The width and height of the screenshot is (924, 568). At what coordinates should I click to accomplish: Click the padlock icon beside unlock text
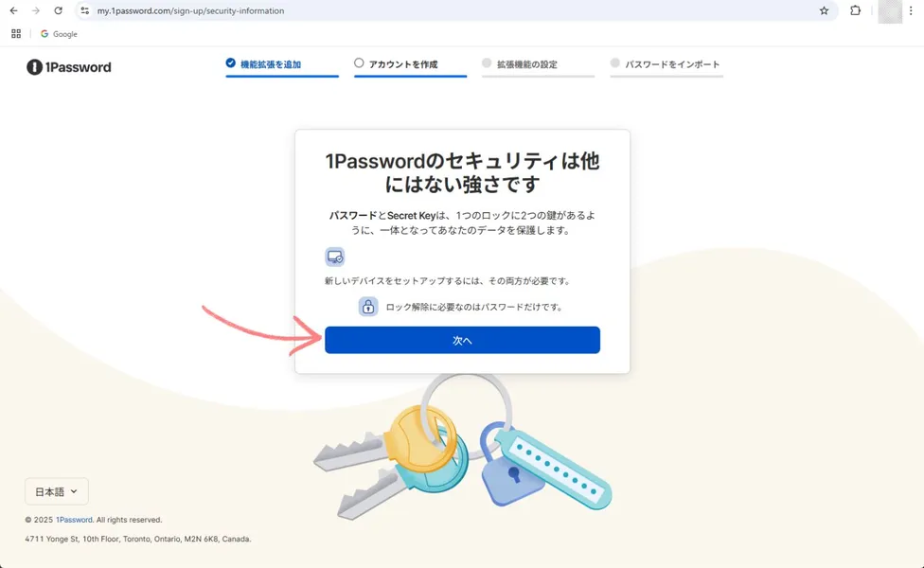coord(368,307)
